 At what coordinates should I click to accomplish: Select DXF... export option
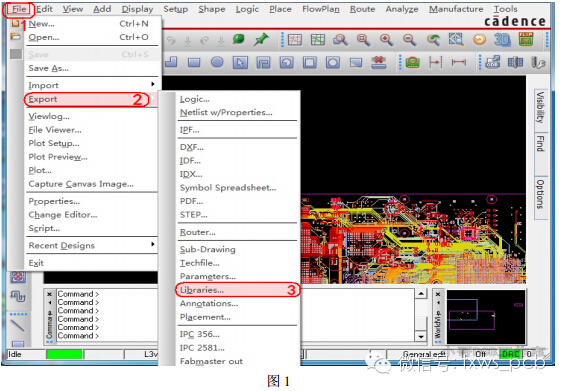click(x=237, y=147)
